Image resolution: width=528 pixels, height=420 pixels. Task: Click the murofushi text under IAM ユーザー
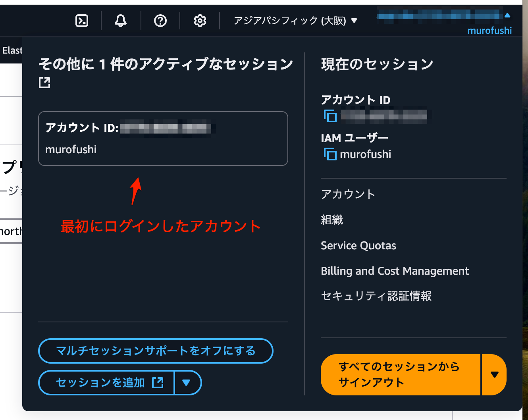[x=365, y=154]
